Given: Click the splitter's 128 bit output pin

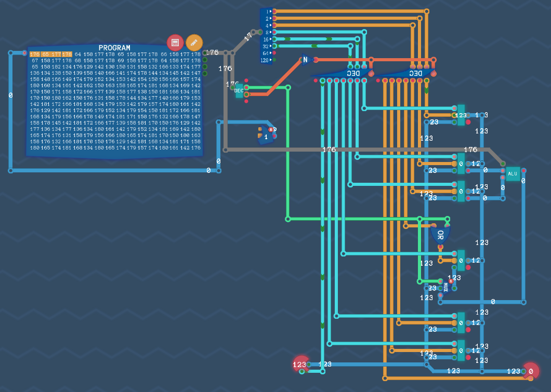Looking at the screenshot, I should (x=274, y=60).
